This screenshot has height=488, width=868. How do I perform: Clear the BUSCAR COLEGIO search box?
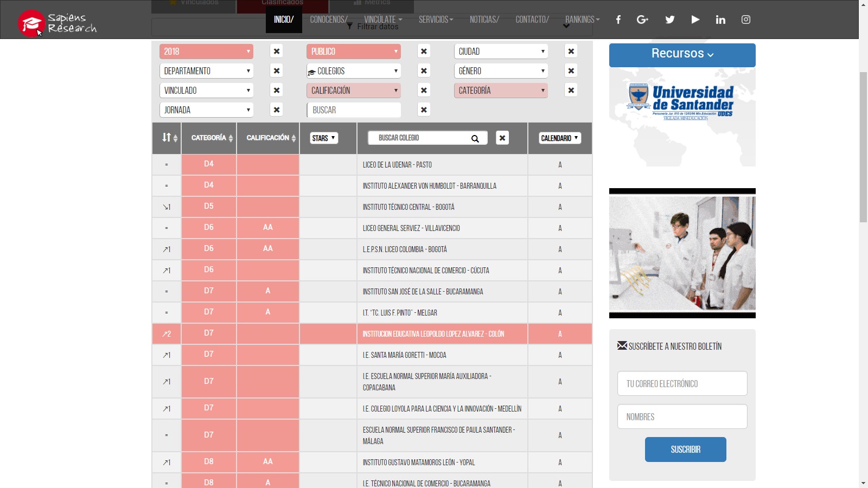pos(502,138)
